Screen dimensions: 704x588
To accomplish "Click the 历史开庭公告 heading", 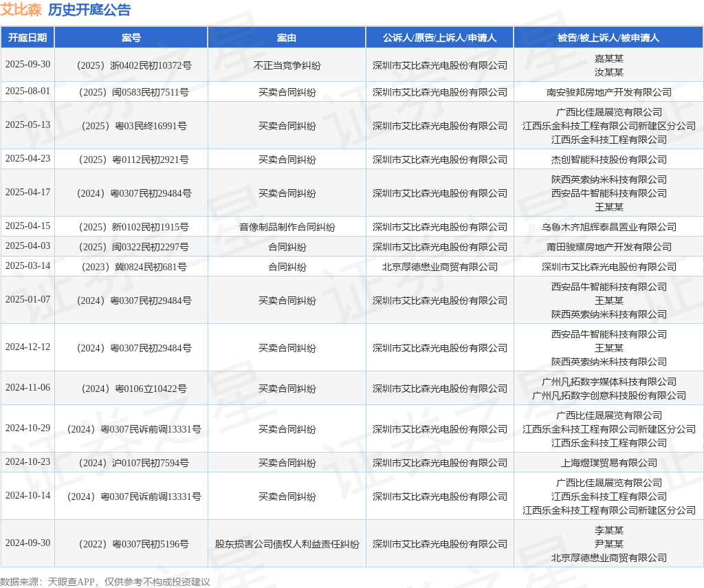I will coord(89,10).
